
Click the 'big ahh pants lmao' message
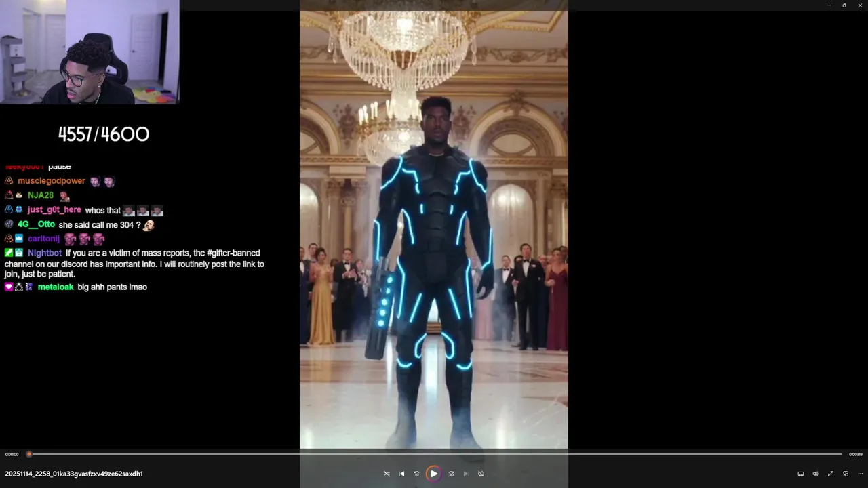[112, 287]
